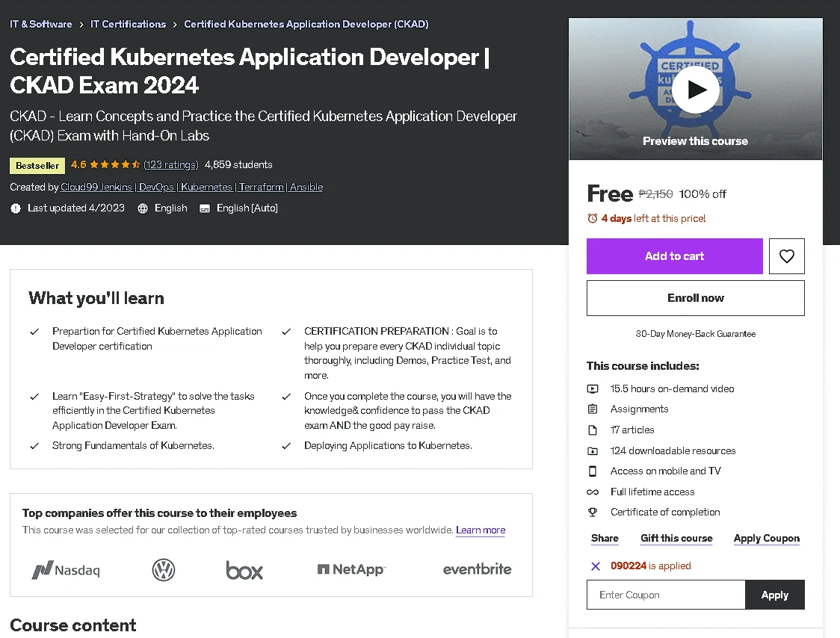Remove applied coupon 090224 with X icon
840x638 pixels.
point(595,566)
